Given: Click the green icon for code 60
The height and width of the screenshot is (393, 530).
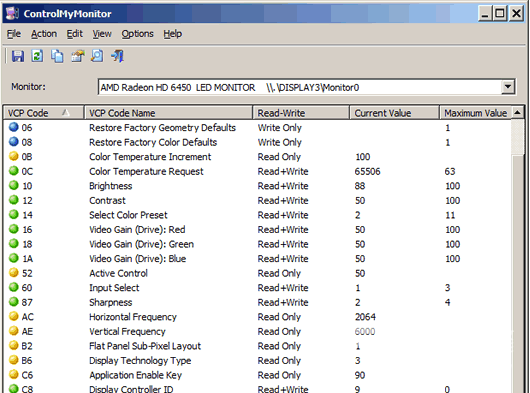Looking at the screenshot, I should tap(14, 287).
